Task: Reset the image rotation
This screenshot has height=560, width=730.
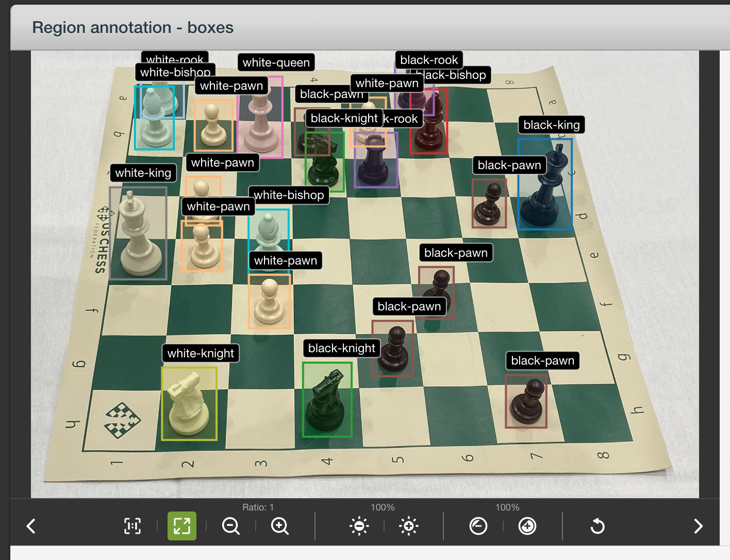Action: [x=598, y=526]
